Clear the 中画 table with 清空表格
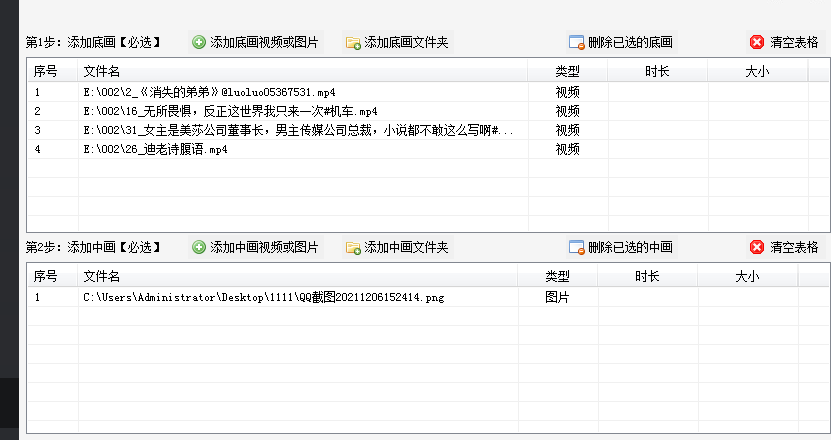 click(x=794, y=247)
